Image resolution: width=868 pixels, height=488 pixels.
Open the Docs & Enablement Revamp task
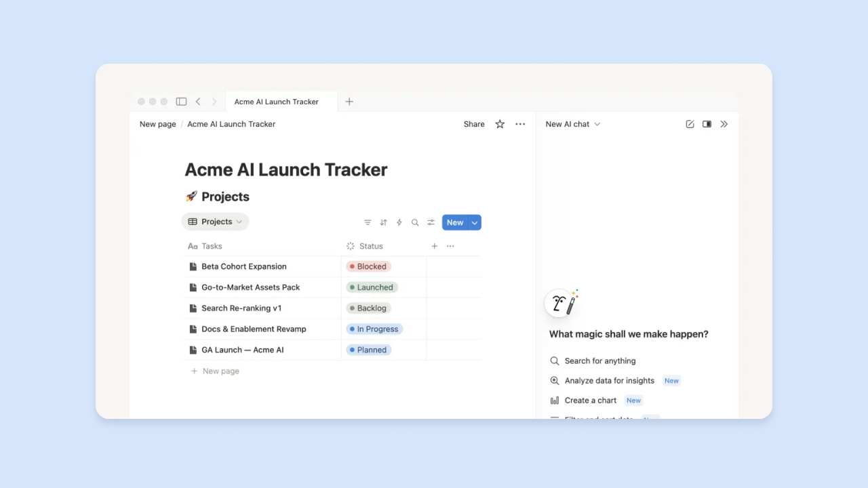254,329
